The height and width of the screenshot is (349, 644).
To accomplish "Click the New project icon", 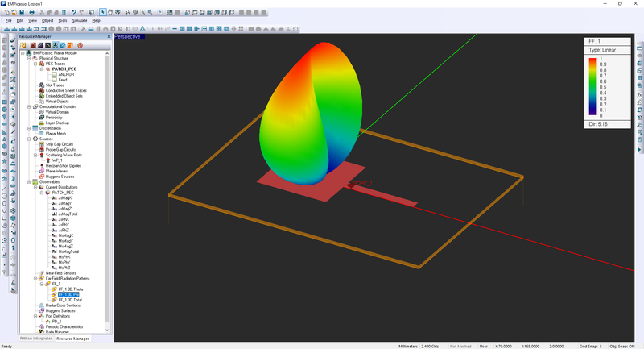I will pyautogui.click(x=6, y=12).
